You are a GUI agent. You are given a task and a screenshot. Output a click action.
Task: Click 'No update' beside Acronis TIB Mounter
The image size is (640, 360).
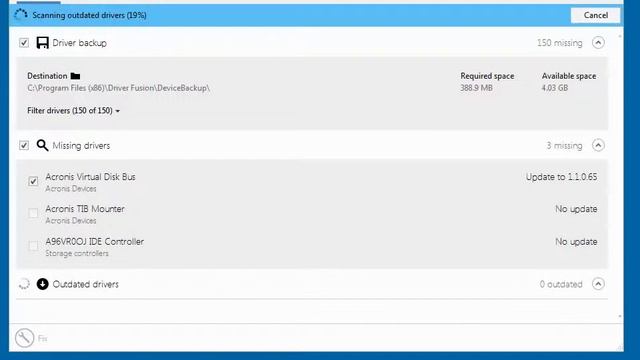(x=576, y=209)
